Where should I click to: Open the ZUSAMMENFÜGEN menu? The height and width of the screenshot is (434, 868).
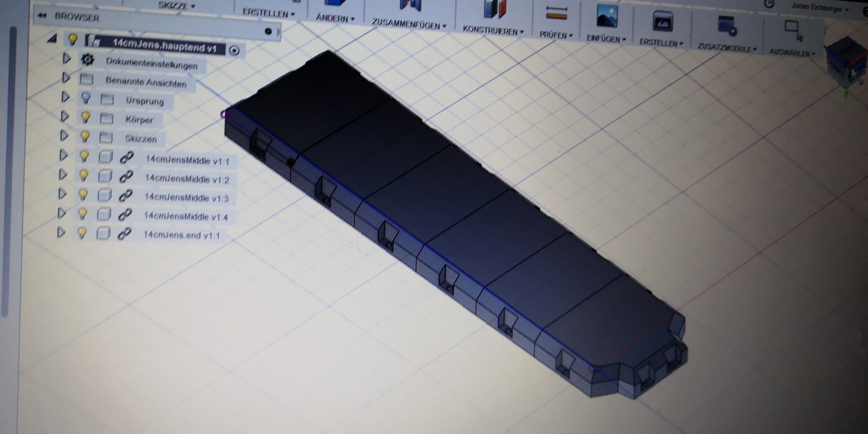coord(409,24)
